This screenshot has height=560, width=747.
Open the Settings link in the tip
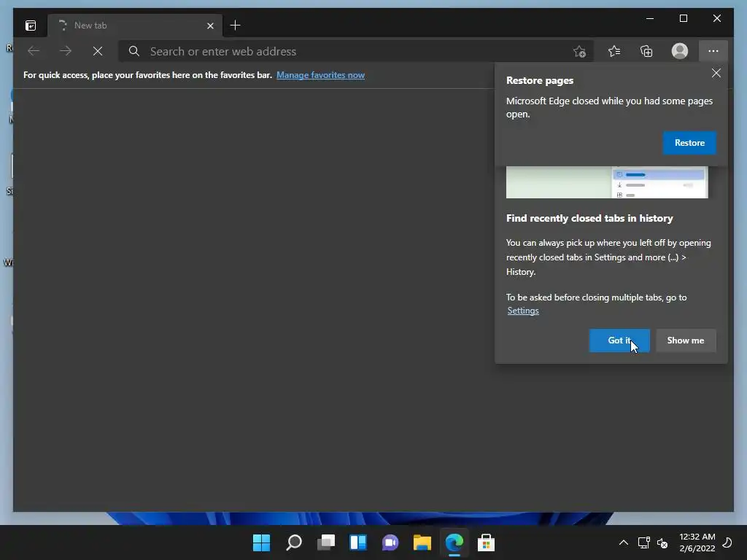523,311
